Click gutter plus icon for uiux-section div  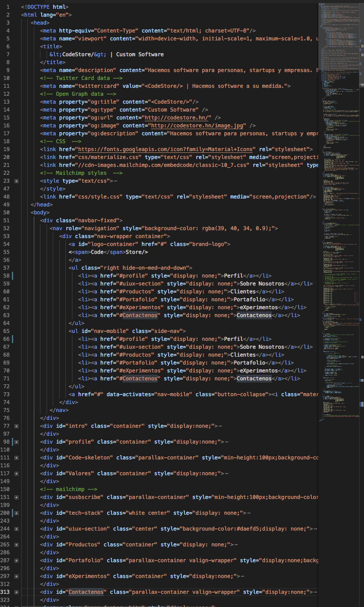pyautogui.click(x=17, y=529)
